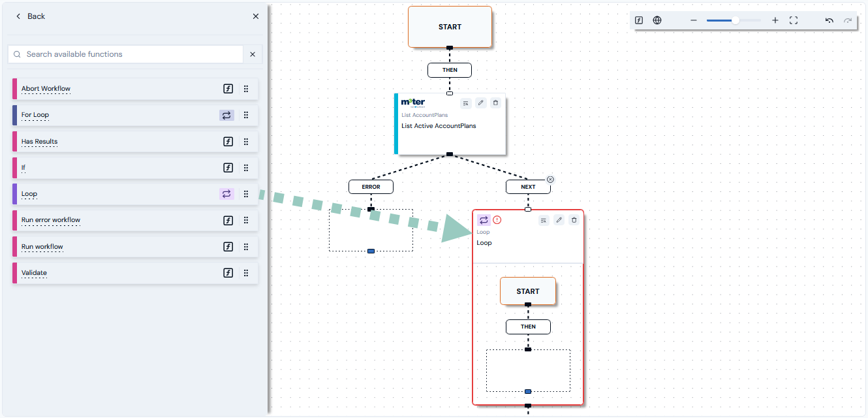868x418 pixels.
Task: Fit canvas to screen
Action: [794, 20]
